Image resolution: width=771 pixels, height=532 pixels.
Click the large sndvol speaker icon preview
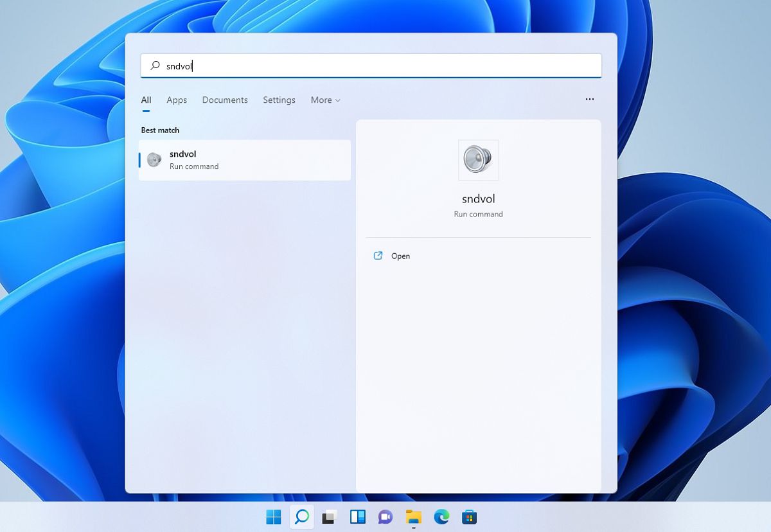coord(478,160)
